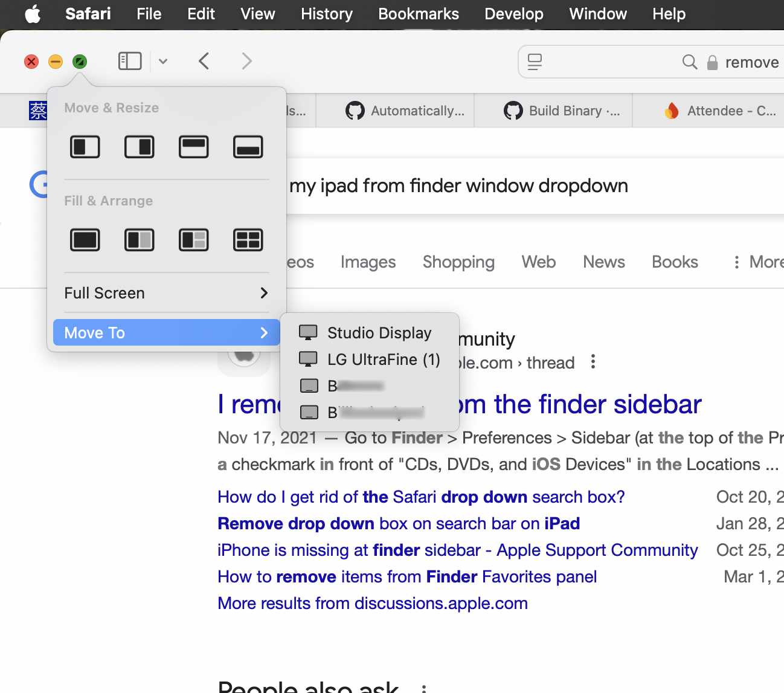The image size is (784, 693).
Task: Switch to the Build Binary GitHub tab
Action: [553, 111]
